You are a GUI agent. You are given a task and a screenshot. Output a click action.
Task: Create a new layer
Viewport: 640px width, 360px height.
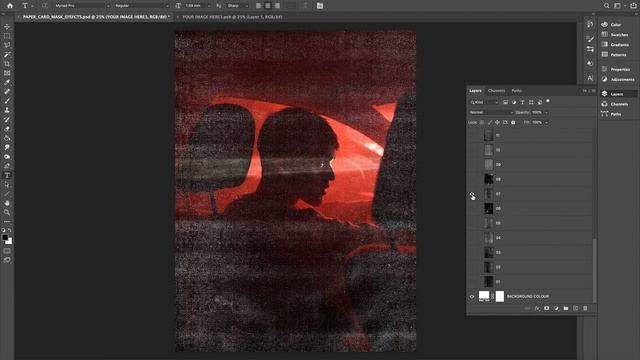click(576, 309)
